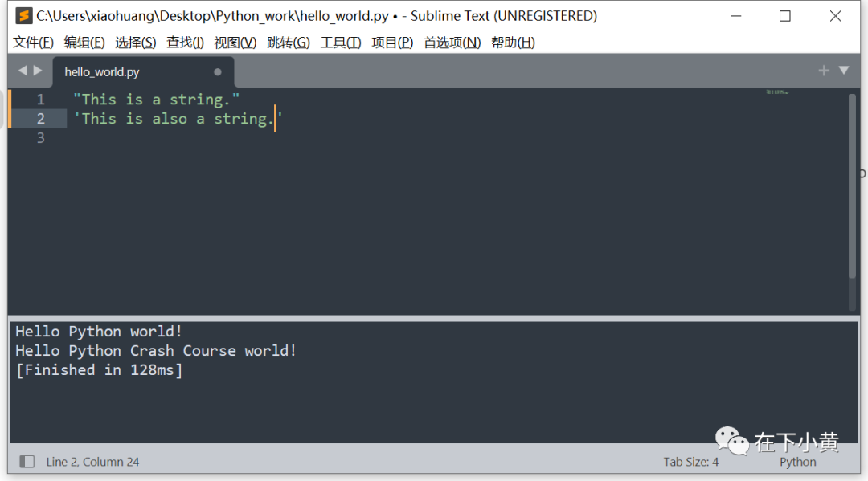Maximize the Sublime Text window
The height and width of the screenshot is (481, 868).
tap(785, 16)
